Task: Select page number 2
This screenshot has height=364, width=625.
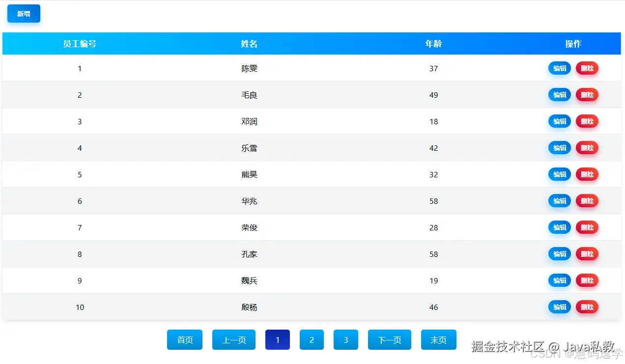Action: (x=312, y=339)
